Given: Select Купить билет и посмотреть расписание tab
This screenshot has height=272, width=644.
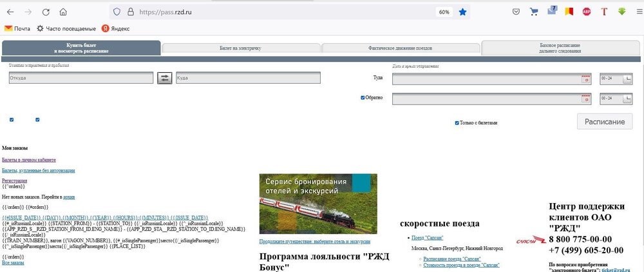Looking at the screenshot, I should tap(81, 48).
